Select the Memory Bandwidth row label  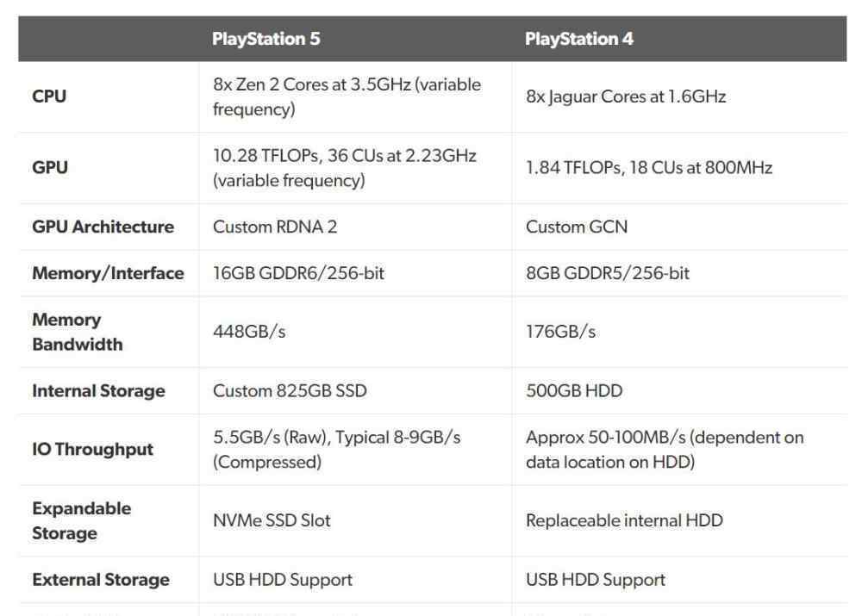pos(78,332)
